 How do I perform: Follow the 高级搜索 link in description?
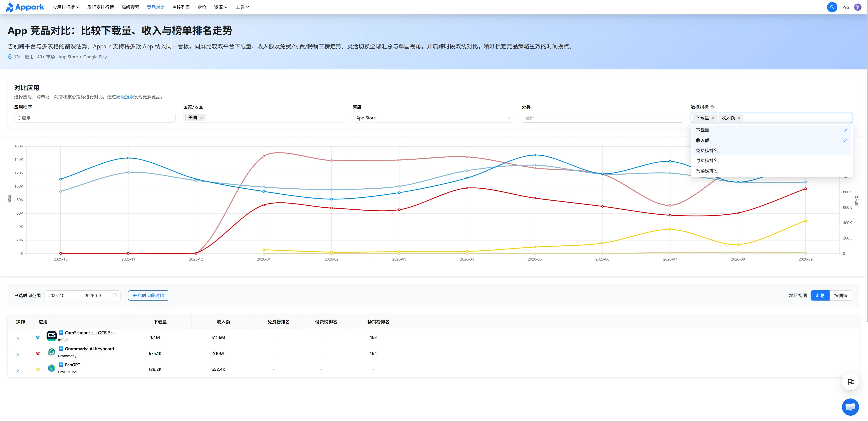coord(125,97)
